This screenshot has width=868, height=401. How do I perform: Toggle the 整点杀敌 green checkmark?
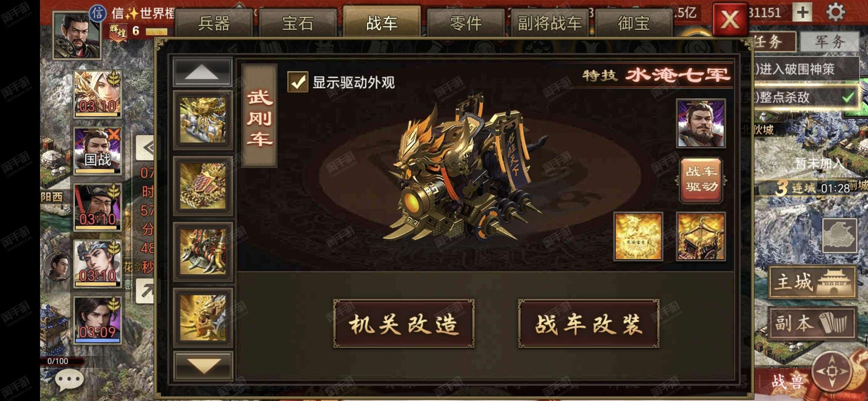(848, 98)
